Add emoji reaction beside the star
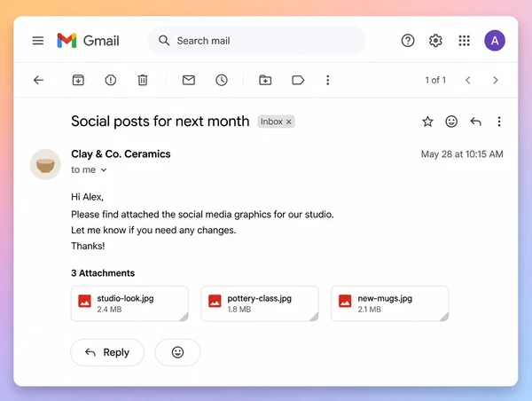Screen dimensions: 532x401 coord(451,122)
